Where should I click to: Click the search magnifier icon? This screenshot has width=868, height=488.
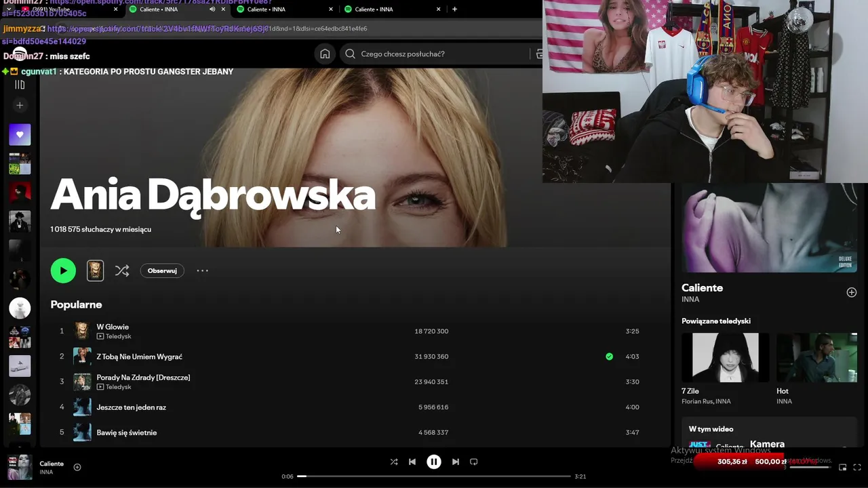coord(350,54)
